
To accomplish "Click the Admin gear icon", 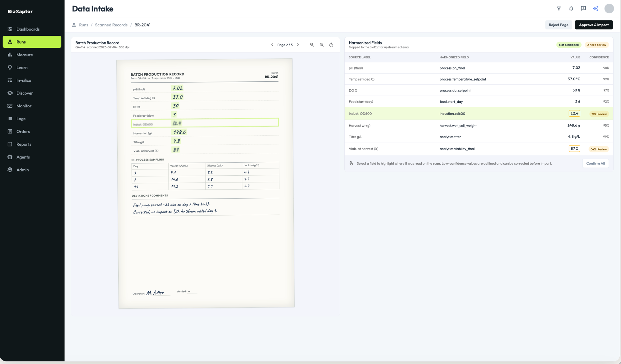I will [10, 170].
